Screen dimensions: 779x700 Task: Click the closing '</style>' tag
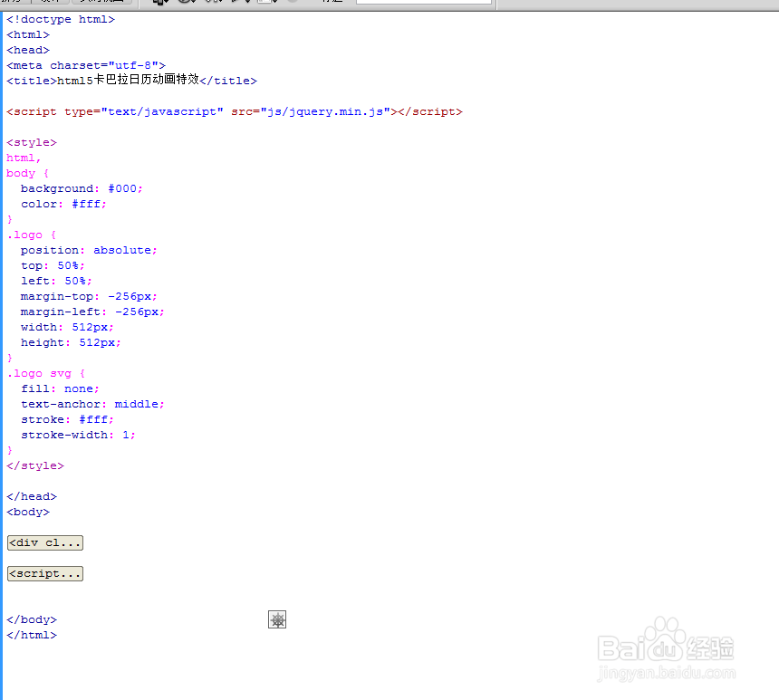coord(35,466)
